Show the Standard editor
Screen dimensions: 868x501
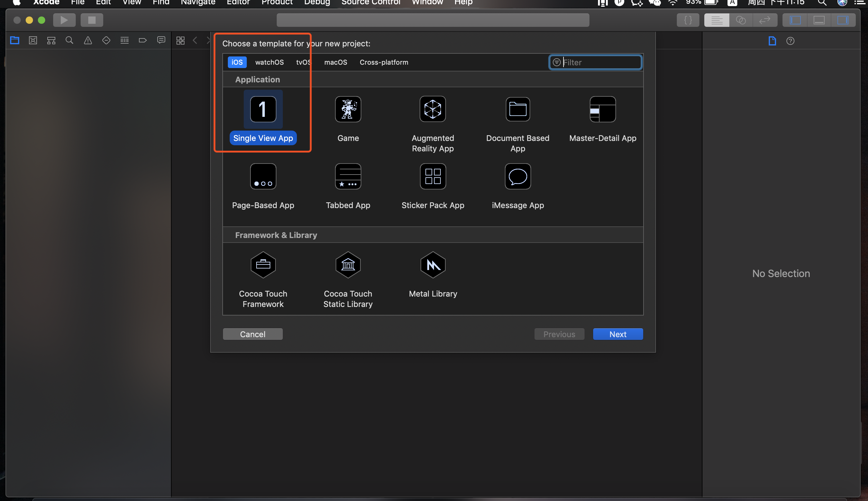pos(717,20)
